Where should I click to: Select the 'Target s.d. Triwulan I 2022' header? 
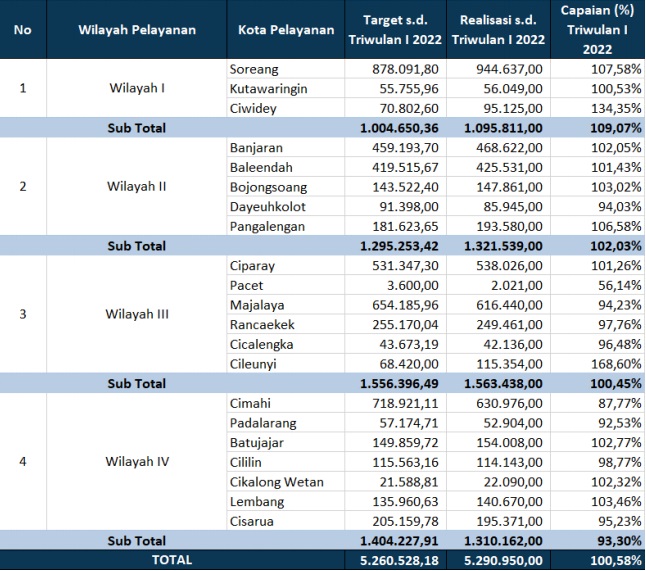pyautogui.click(x=395, y=30)
